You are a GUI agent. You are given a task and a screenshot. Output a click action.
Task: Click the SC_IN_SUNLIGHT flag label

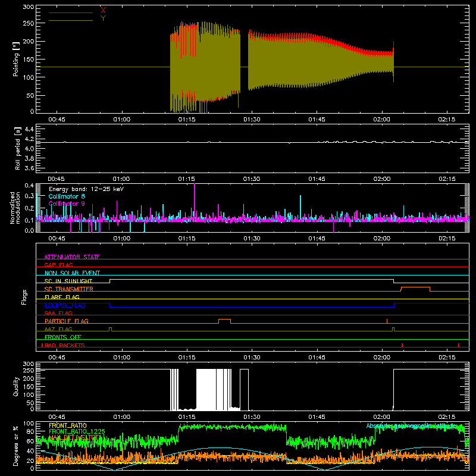pos(68,281)
